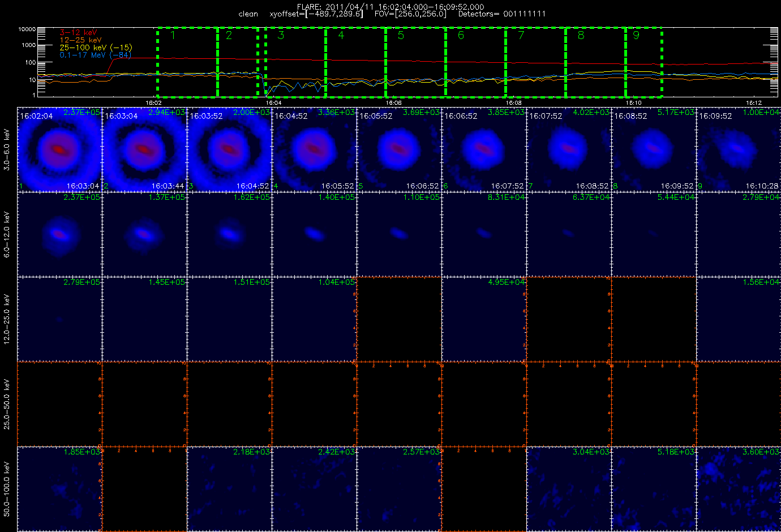781x532 pixels.
Task: Pick the 12.0-25.0 keV image labeled 1.04E+05
Action: (314, 319)
